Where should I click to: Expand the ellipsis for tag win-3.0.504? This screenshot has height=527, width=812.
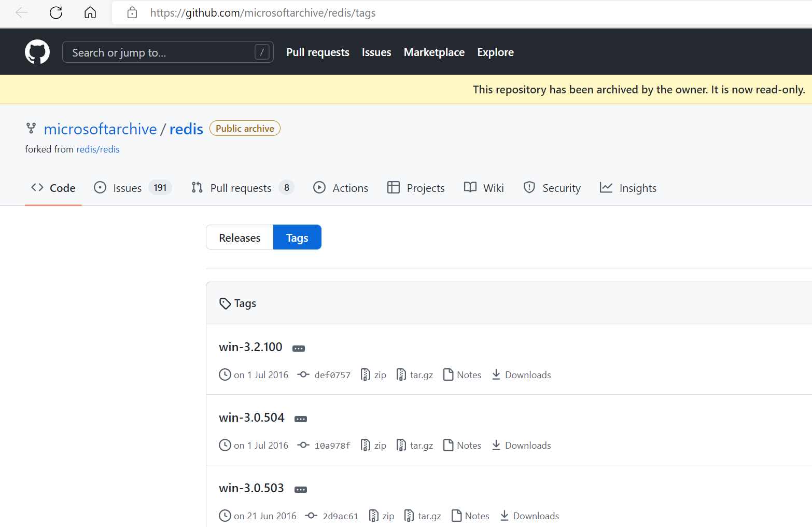coord(301,419)
